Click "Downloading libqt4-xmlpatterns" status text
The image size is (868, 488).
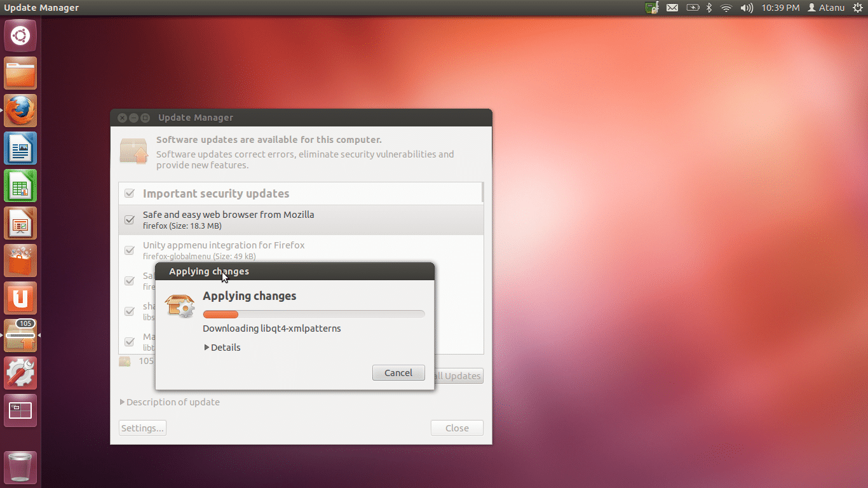tap(272, 329)
